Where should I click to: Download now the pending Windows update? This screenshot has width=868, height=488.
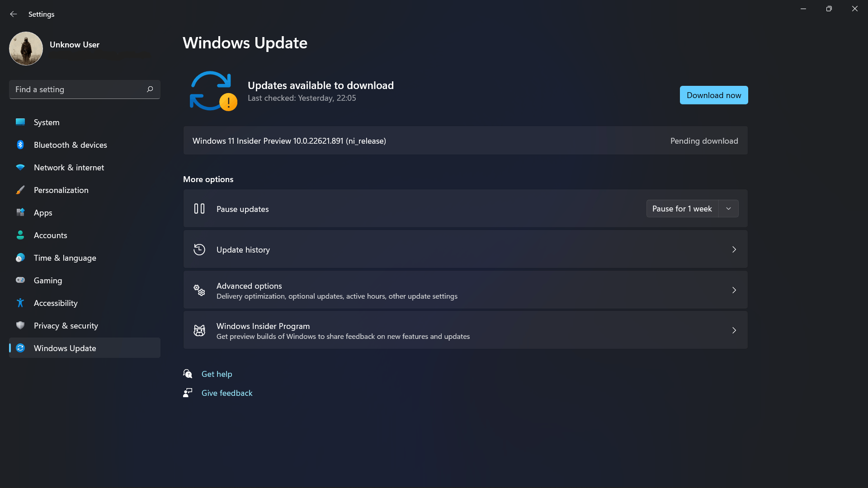click(713, 95)
